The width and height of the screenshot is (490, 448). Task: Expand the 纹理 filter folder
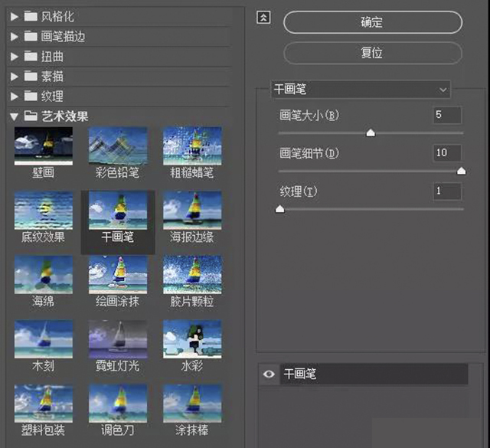pos(14,96)
